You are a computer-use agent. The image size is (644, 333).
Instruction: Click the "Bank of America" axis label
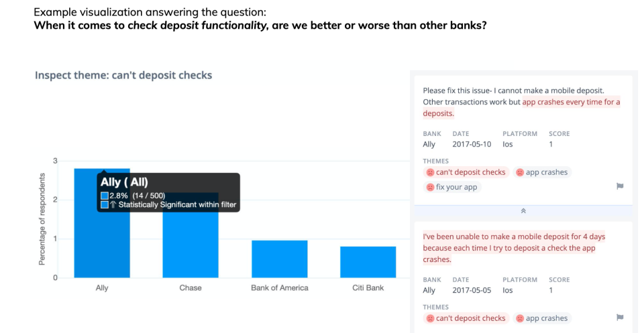click(x=280, y=288)
